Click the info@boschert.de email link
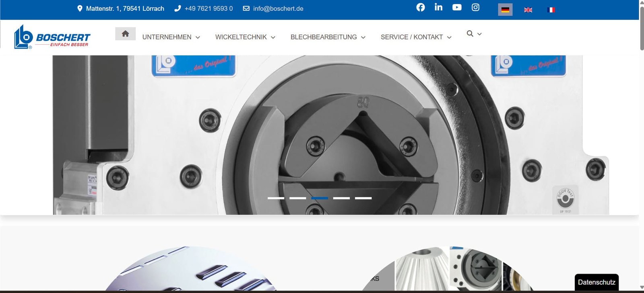This screenshot has width=644, height=293. [x=278, y=8]
